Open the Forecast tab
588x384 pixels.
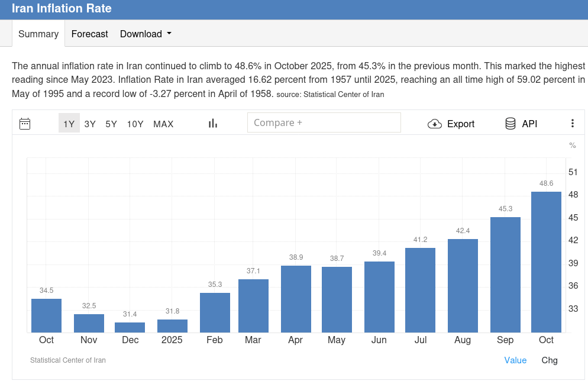coord(90,34)
